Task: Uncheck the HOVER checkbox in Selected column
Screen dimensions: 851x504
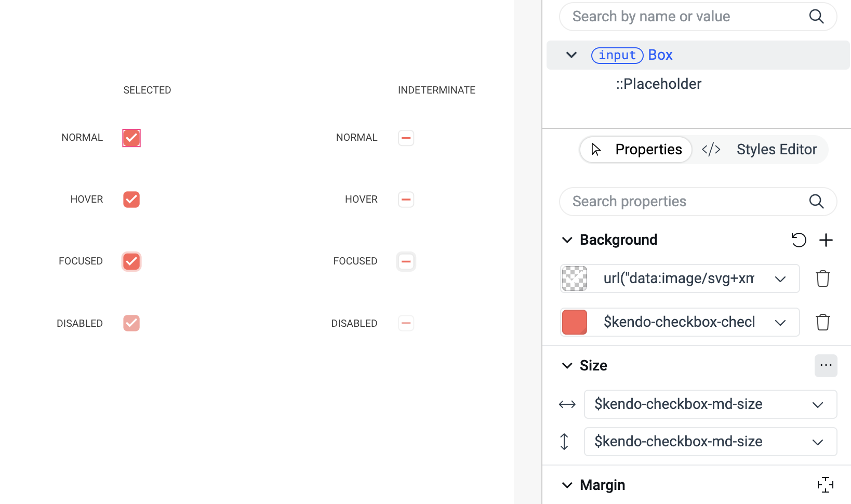Action: 131,199
